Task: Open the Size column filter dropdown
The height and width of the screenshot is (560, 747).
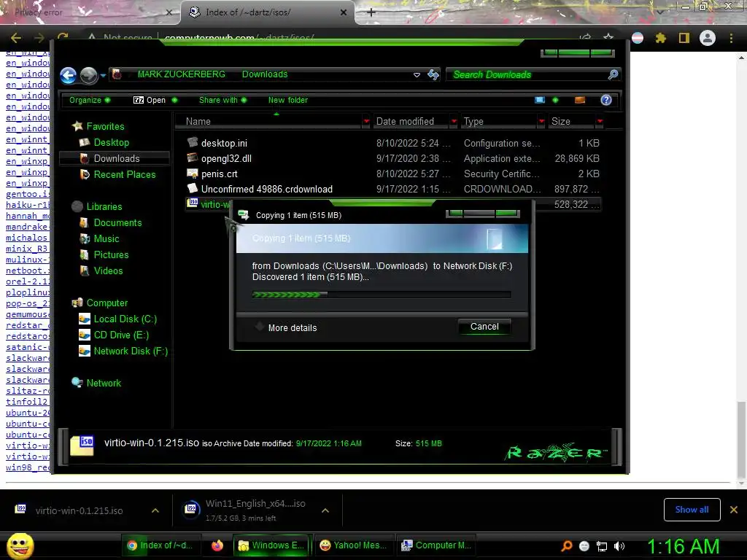Action: [600, 122]
